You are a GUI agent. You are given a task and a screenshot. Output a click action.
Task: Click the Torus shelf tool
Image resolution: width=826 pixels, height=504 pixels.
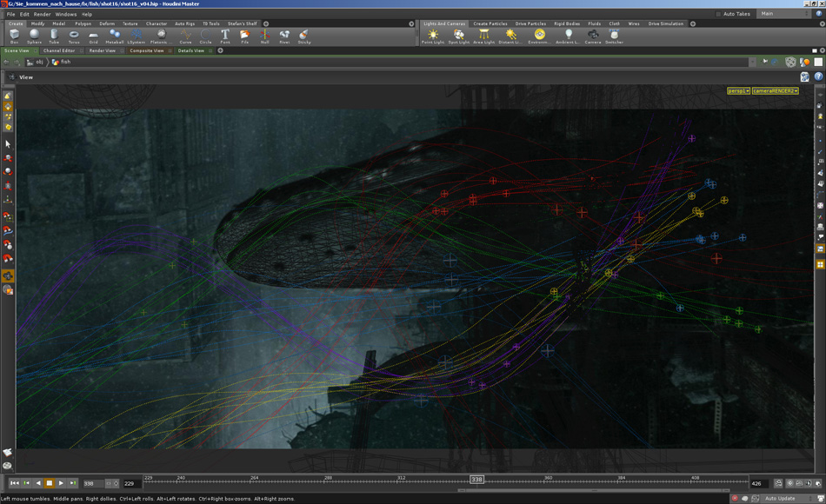74,36
